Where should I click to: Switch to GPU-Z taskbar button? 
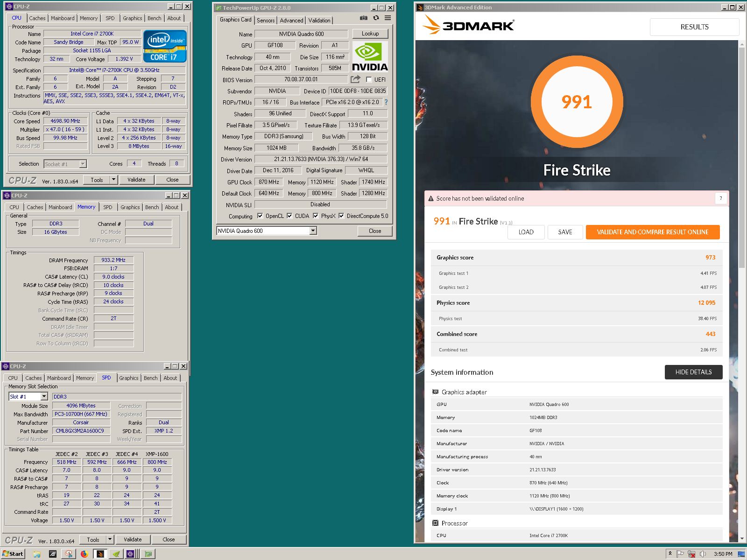[148, 554]
